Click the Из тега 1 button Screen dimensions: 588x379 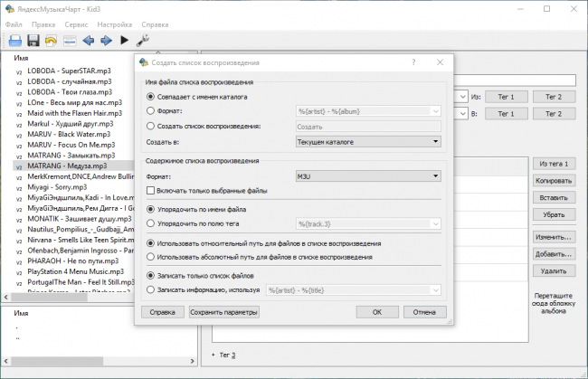coord(554,164)
